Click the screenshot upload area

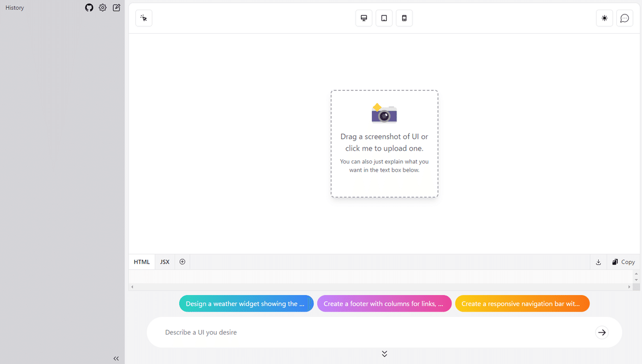pyautogui.click(x=384, y=143)
